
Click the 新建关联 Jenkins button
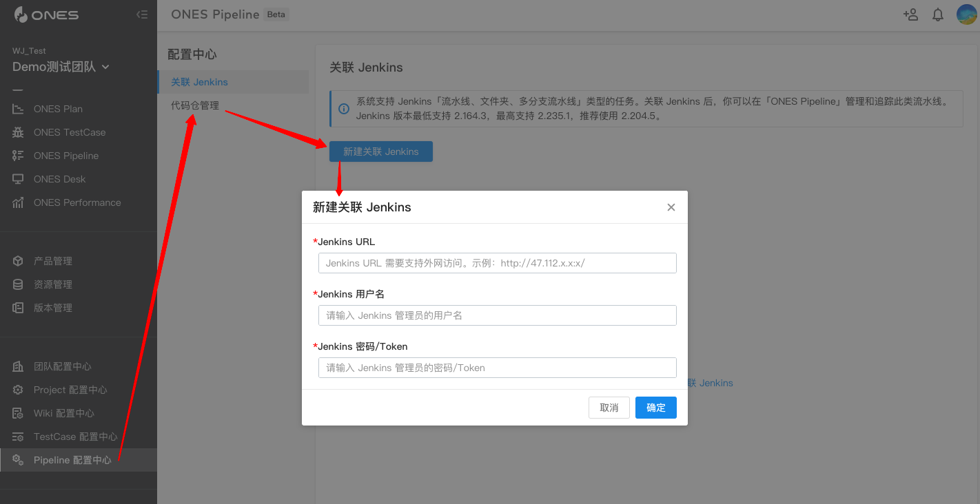click(x=381, y=151)
